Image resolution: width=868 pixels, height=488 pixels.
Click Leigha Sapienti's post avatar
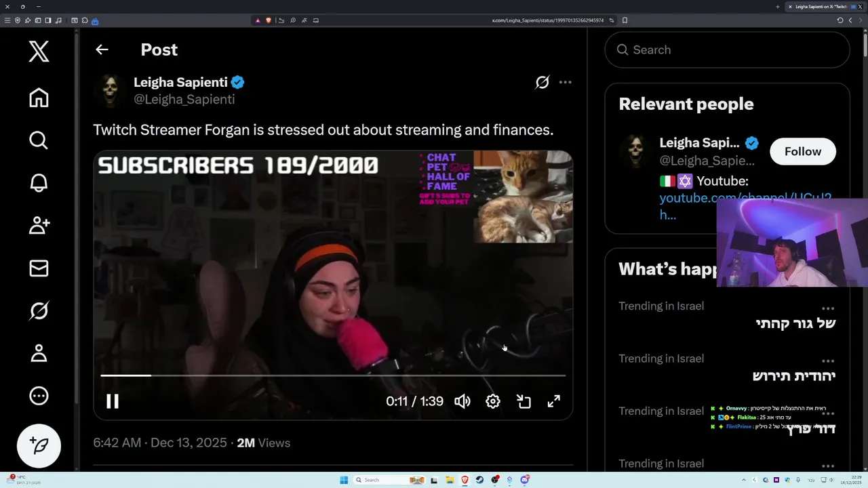pyautogui.click(x=111, y=90)
